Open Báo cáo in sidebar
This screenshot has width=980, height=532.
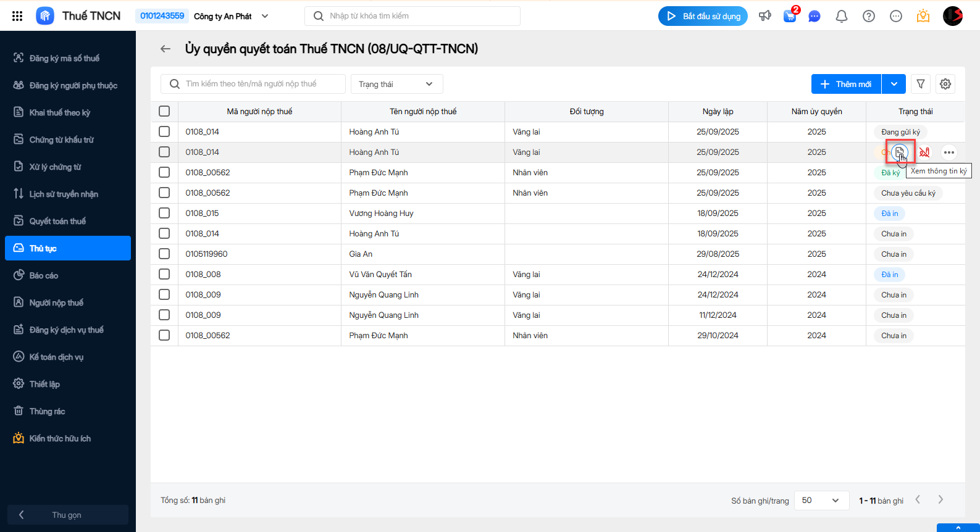click(x=44, y=275)
